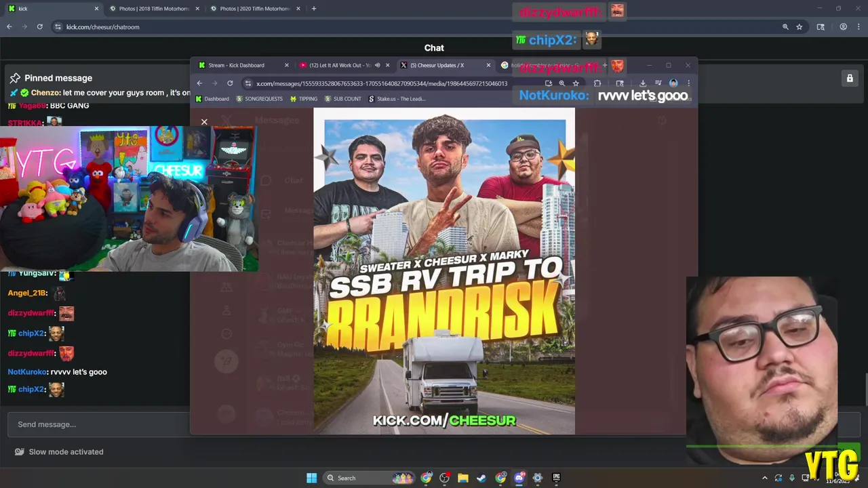Viewport: 868px width, 488px height.
Task: Open the TIPPING bookmark
Action: 304,99
